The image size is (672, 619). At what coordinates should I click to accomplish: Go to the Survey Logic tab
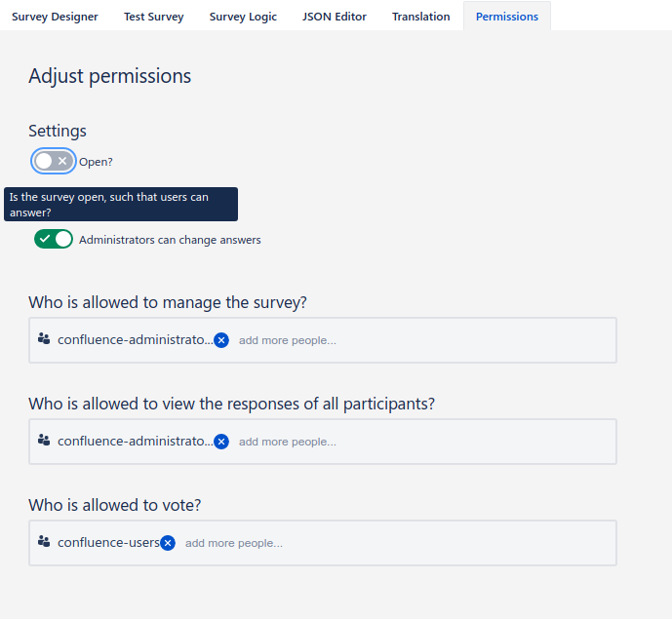243,17
